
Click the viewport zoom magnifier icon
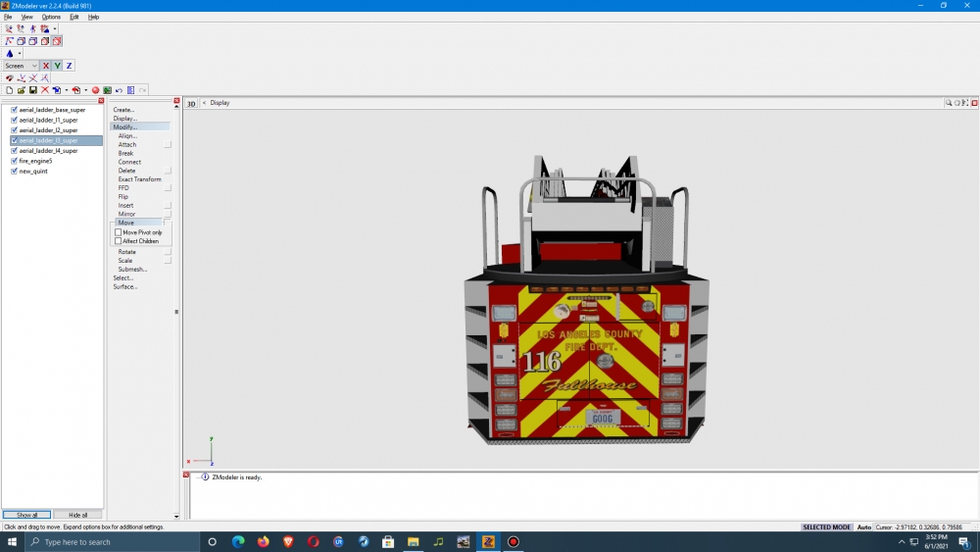click(949, 103)
